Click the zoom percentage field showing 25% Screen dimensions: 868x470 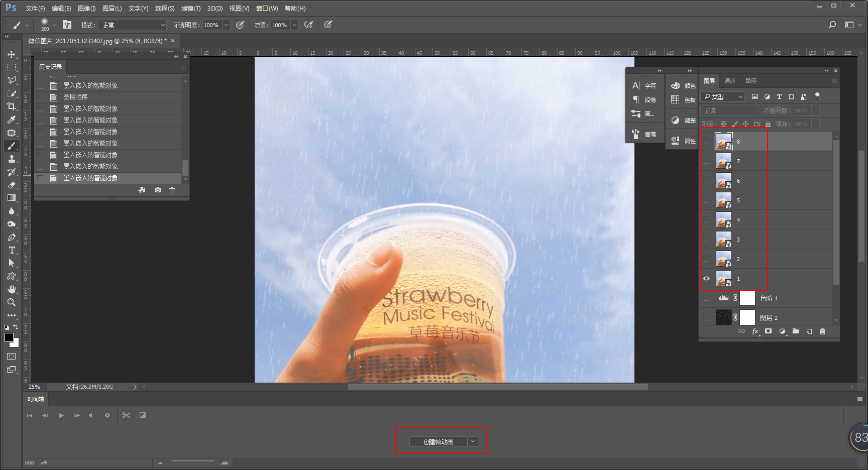[x=34, y=387]
